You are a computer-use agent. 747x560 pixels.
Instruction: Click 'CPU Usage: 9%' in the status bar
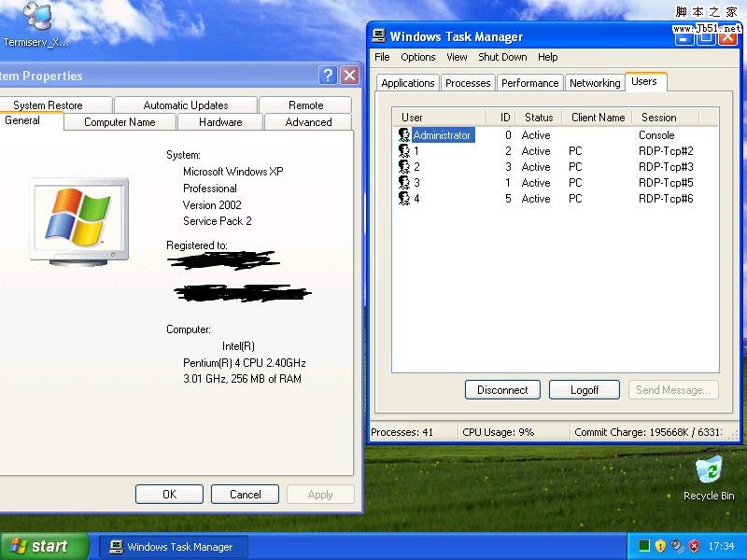coord(499,432)
